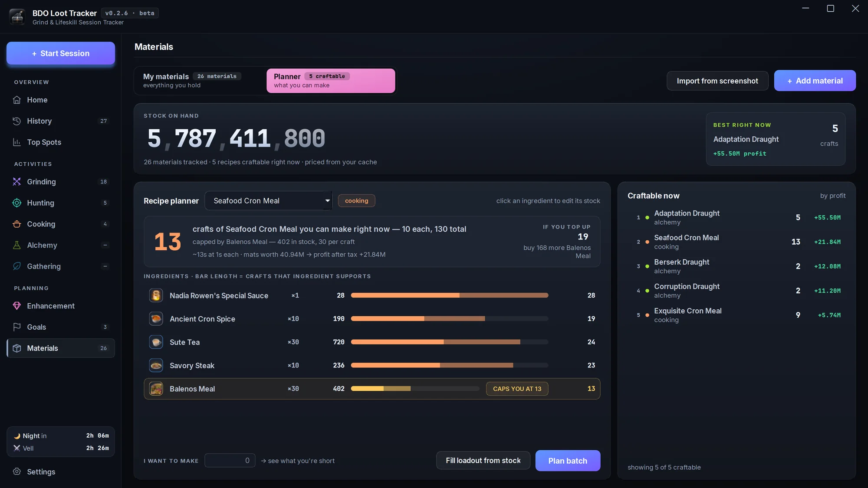Select the Gathering leaf icon
The width and height of the screenshot is (868, 488).
click(x=17, y=266)
